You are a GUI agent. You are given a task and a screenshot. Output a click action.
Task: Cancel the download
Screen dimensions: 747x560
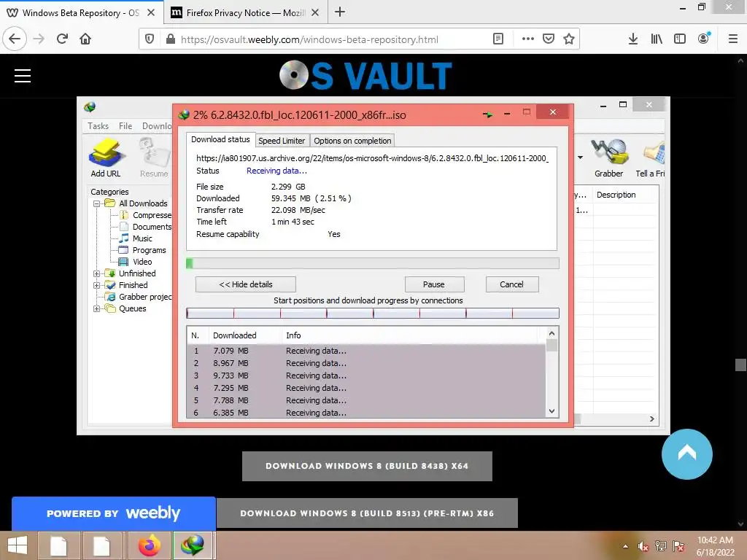511,284
